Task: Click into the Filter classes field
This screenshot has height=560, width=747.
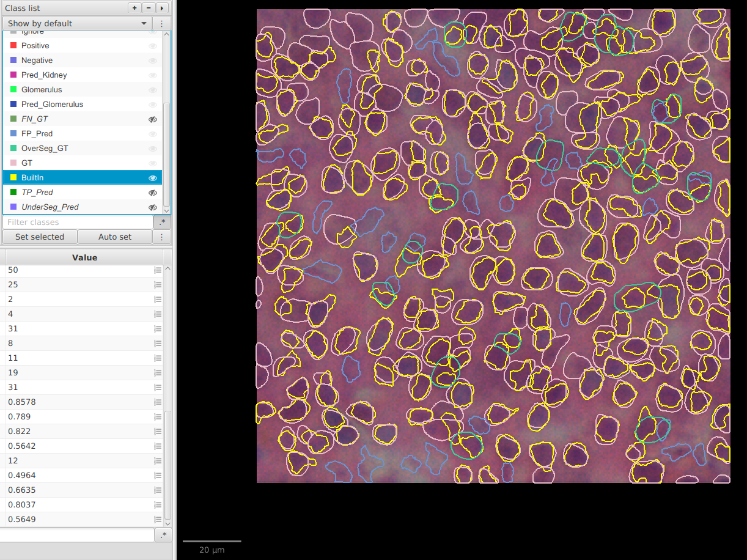Action: tap(77, 222)
